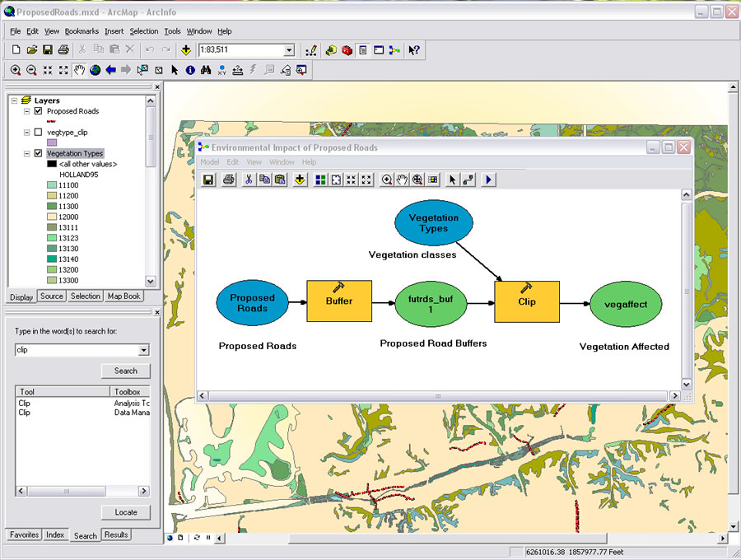Uncheck the Proposed Roads layer
This screenshot has height=560, width=741.
pyautogui.click(x=38, y=111)
